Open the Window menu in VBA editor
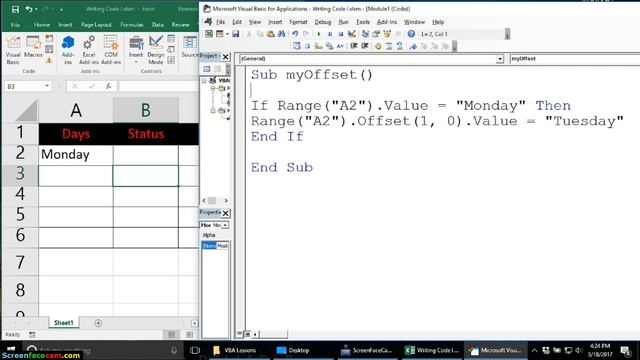The height and width of the screenshot is (360, 640). 414,22
